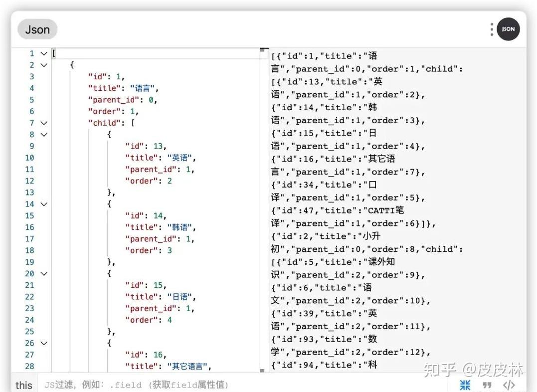The height and width of the screenshot is (392, 537).
Task: Click the blue compress arrows icon
Action: tap(465, 385)
